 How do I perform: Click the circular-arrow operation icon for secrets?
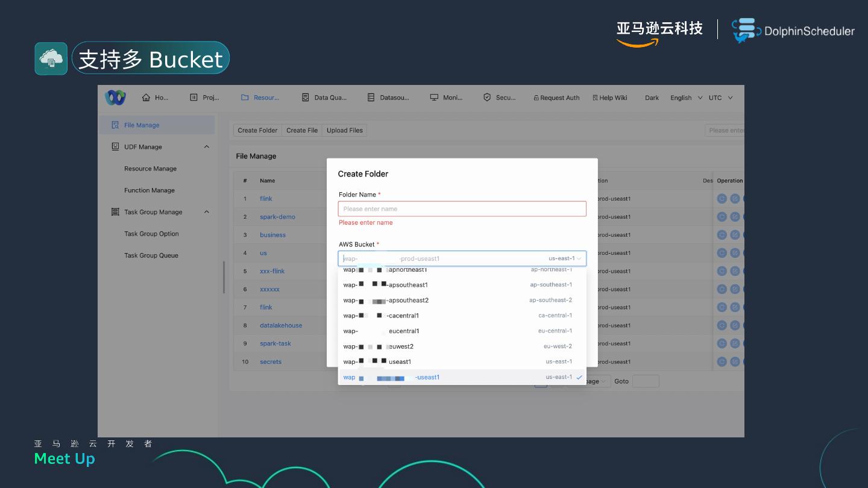pyautogui.click(x=722, y=361)
